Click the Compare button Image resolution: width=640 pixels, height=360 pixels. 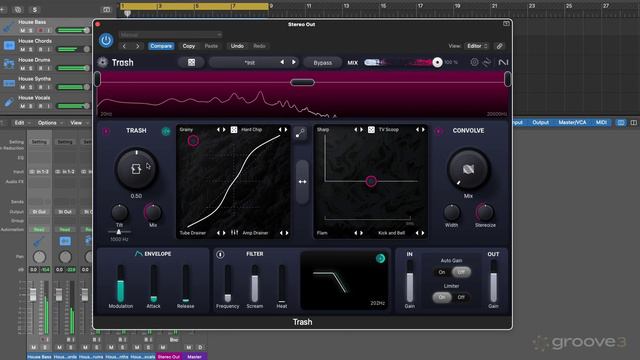(161, 46)
